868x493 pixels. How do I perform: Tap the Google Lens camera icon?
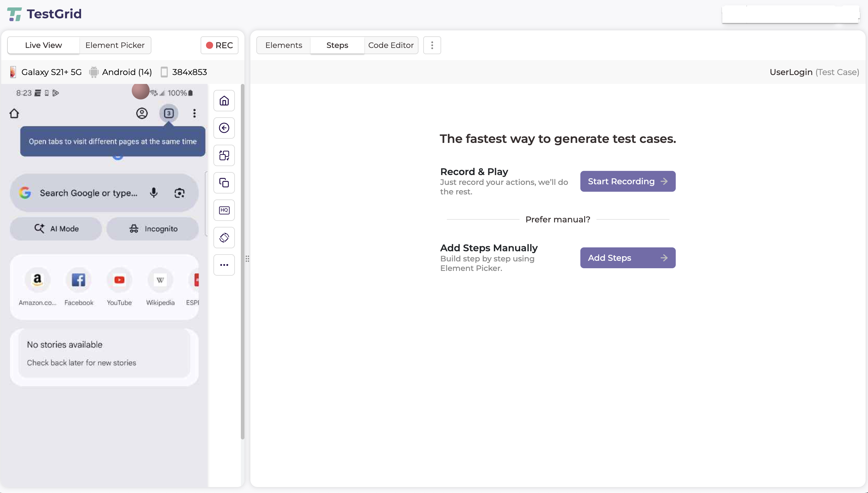pyautogui.click(x=179, y=193)
